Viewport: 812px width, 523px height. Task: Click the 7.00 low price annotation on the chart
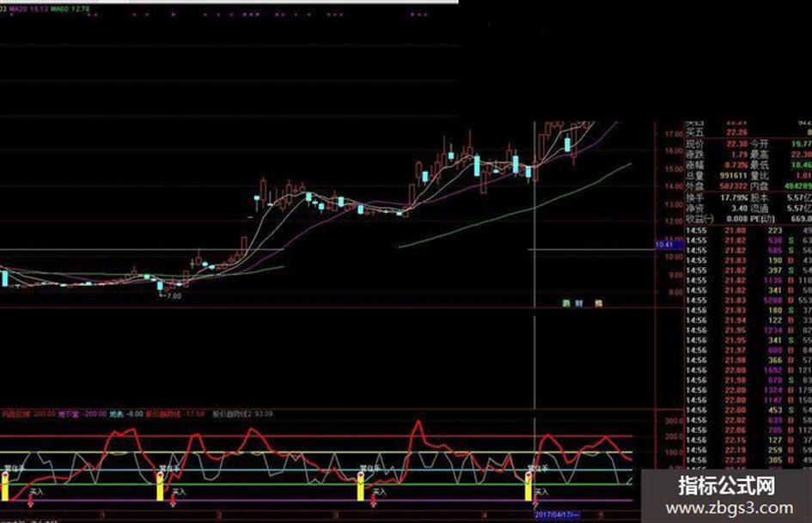[173, 296]
